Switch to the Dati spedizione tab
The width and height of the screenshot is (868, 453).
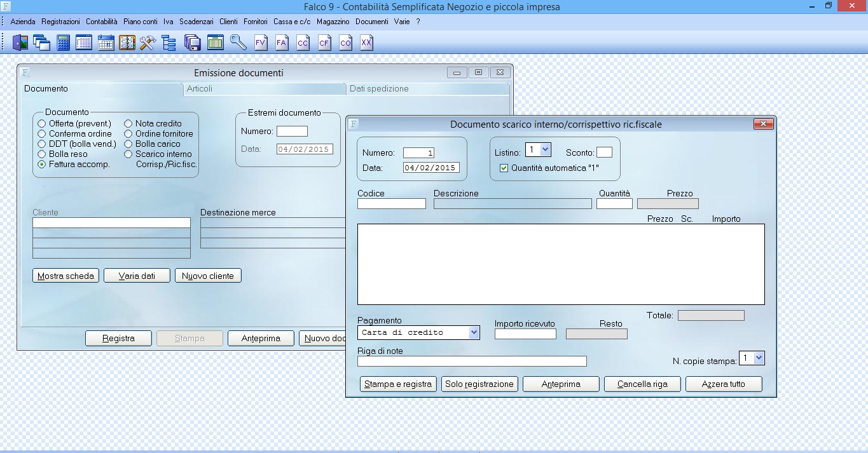click(427, 89)
